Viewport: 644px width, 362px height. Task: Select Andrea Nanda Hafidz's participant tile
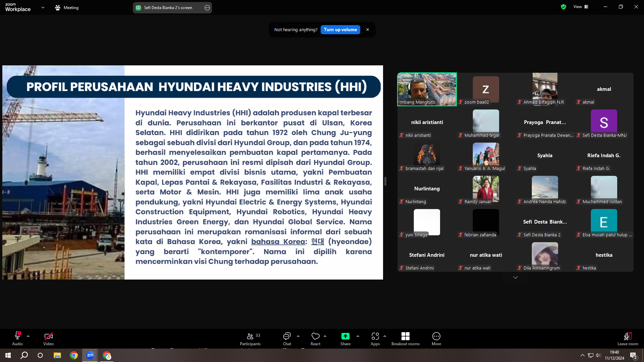(545, 189)
